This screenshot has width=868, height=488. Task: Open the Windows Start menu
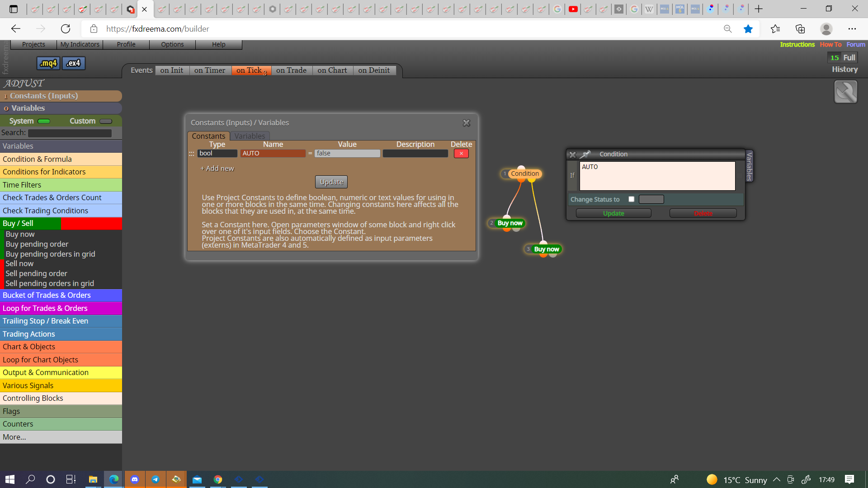tap(10, 479)
